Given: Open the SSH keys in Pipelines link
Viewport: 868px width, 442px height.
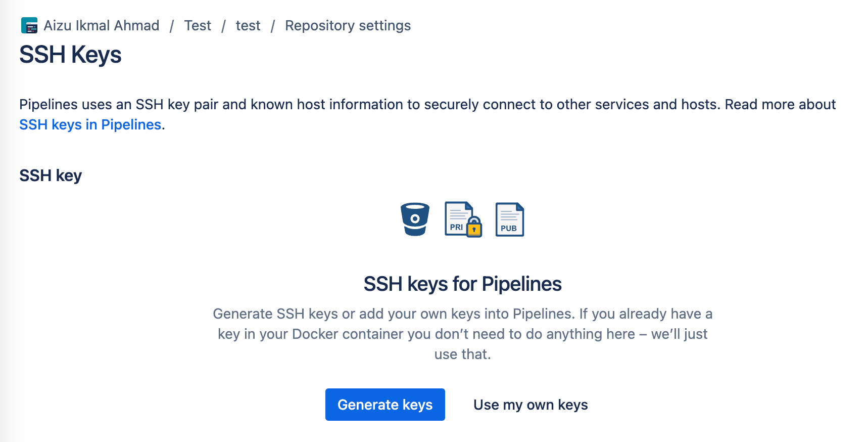Looking at the screenshot, I should pos(90,124).
